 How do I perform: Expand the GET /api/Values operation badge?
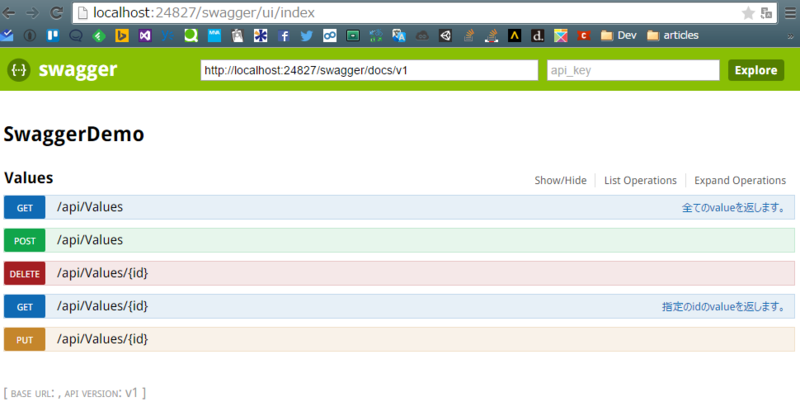click(24, 208)
